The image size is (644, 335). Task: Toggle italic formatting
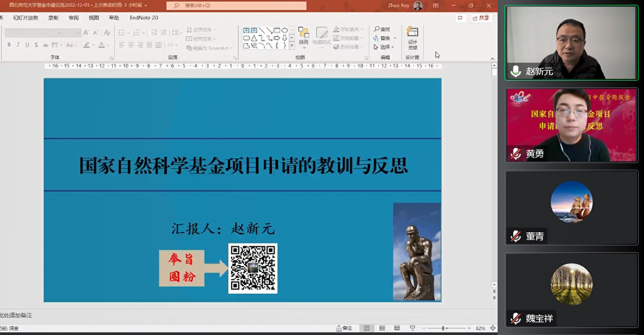[18, 45]
